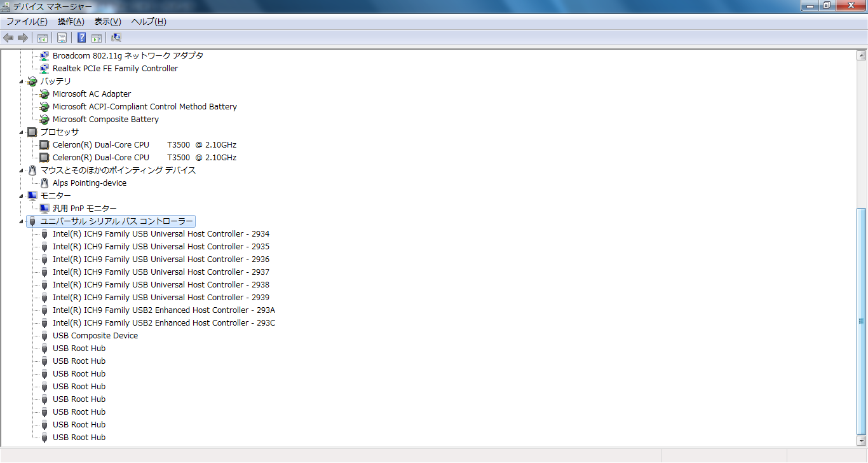868x463 pixels.
Task: Collapse the プロセッサ category
Action: pos(22,132)
